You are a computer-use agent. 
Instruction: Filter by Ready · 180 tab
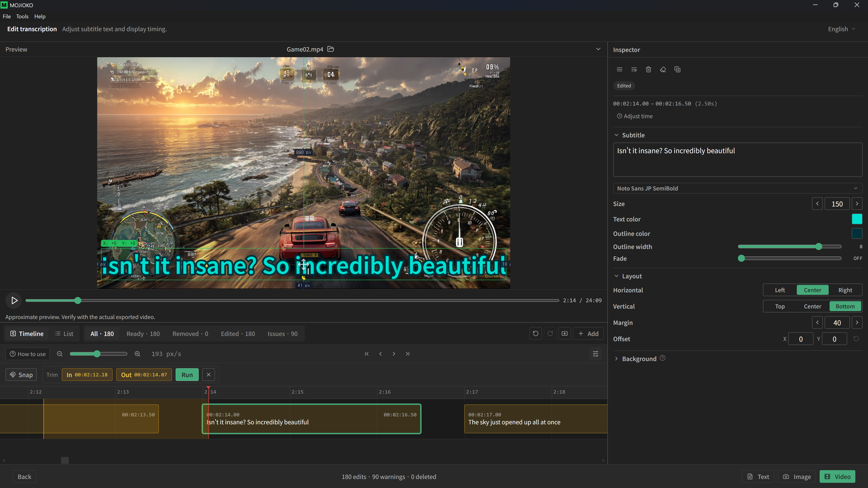pyautogui.click(x=143, y=333)
